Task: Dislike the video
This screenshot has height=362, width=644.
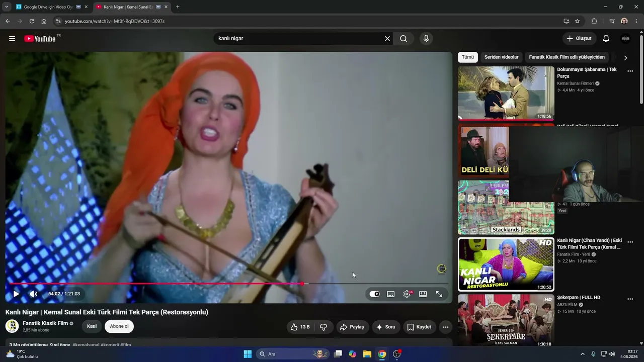Action: [324, 327]
